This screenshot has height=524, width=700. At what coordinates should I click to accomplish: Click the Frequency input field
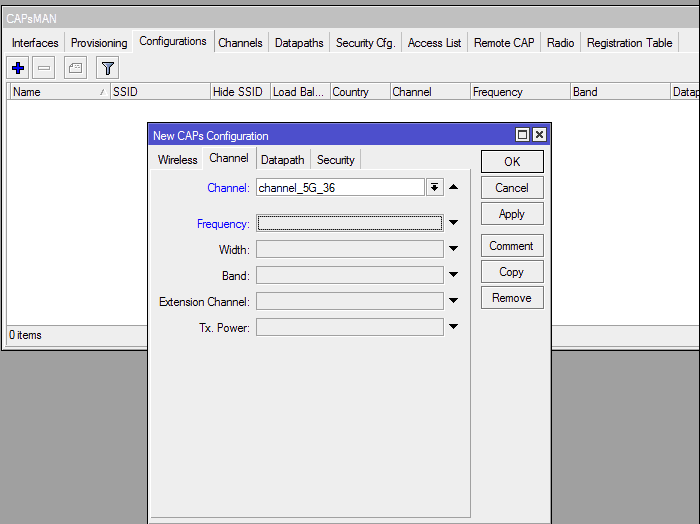coord(349,223)
